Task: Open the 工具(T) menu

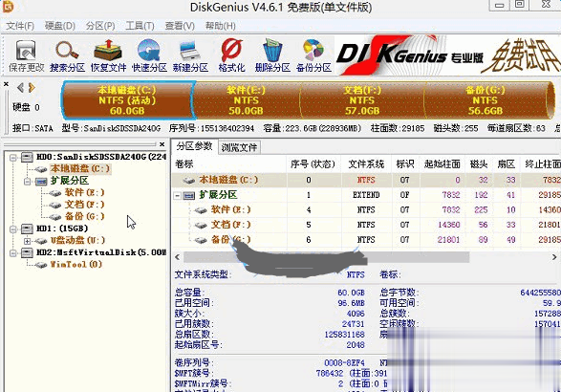Action: pyautogui.click(x=140, y=26)
